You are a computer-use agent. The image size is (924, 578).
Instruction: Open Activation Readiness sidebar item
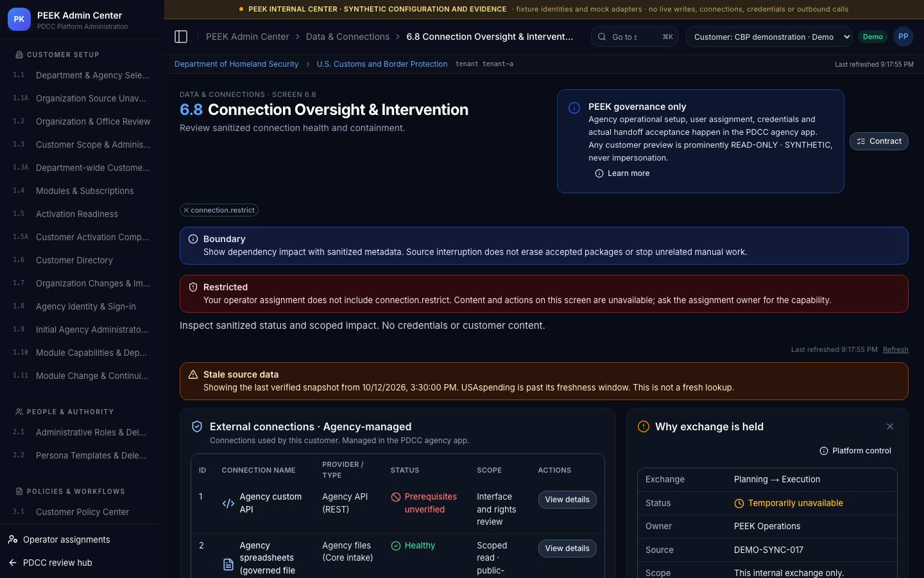[x=82, y=214]
